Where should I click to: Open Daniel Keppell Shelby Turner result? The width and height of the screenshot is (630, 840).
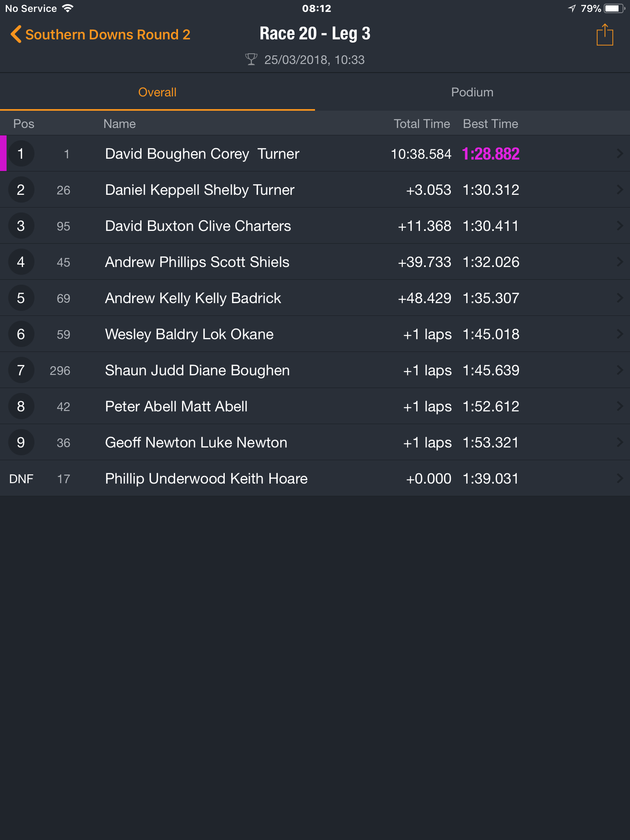315,189
